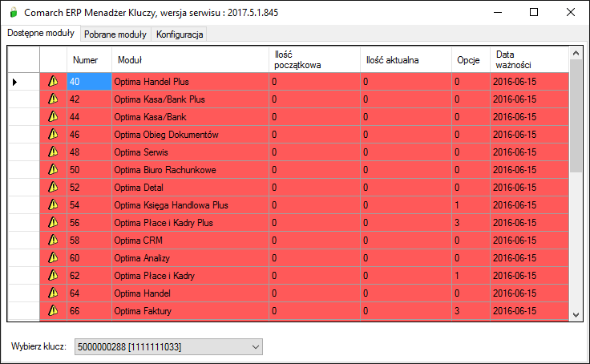Click warning icon for Optima Obieg Dokumentów

(x=53, y=135)
